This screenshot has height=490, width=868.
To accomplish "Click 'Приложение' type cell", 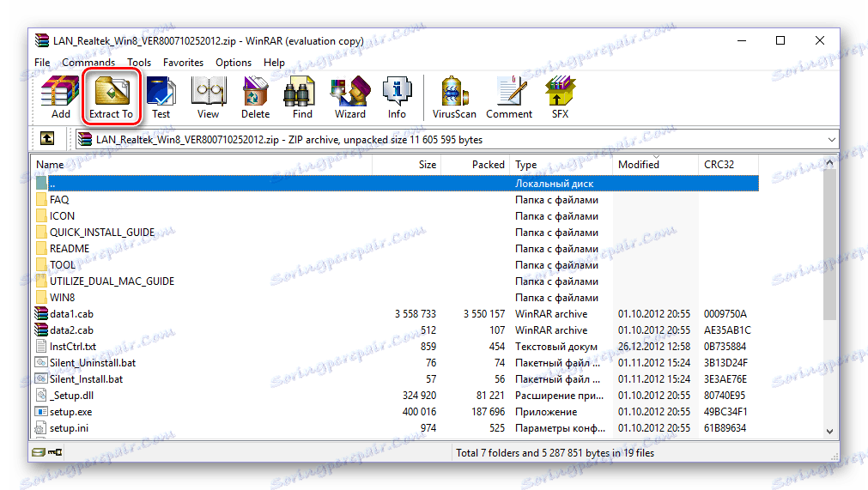I will pos(546,412).
